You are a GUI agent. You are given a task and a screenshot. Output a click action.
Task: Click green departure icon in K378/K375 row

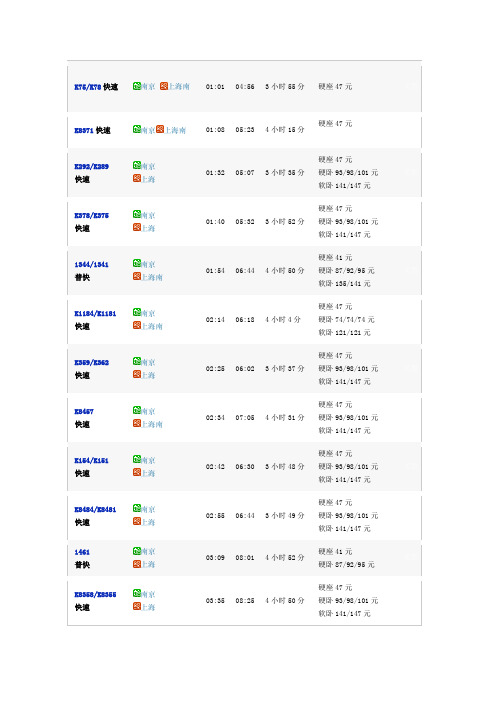(x=137, y=214)
